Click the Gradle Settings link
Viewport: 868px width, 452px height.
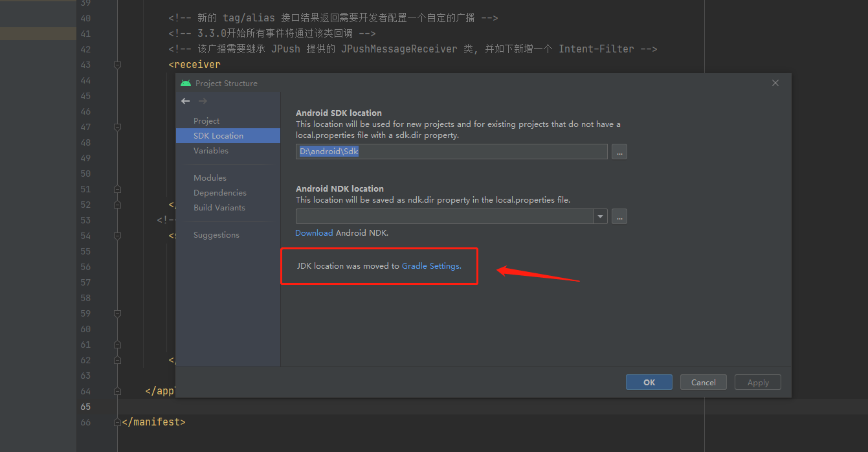coord(430,266)
